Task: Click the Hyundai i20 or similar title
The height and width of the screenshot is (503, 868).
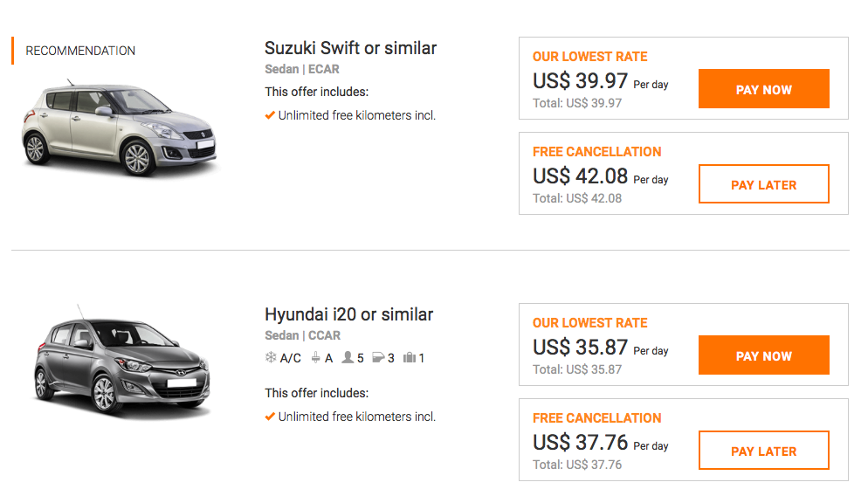Action: (348, 314)
